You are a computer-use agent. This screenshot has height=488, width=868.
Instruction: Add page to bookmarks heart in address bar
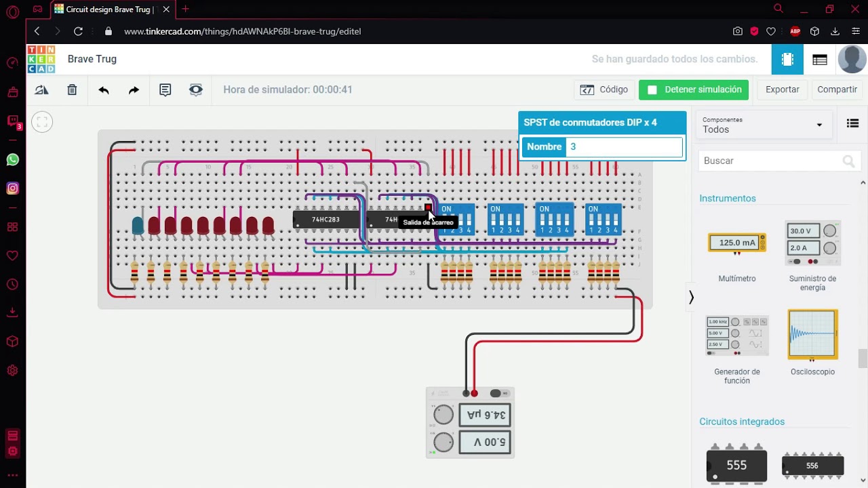[x=771, y=31]
